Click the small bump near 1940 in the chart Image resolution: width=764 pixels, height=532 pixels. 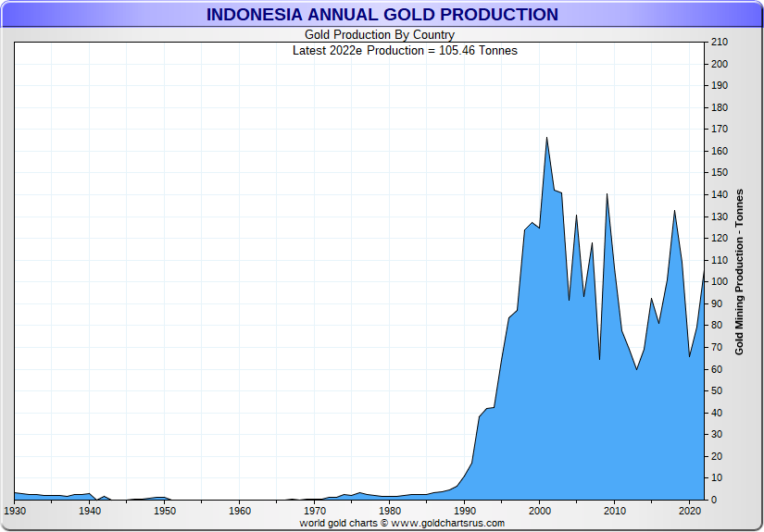(89, 494)
